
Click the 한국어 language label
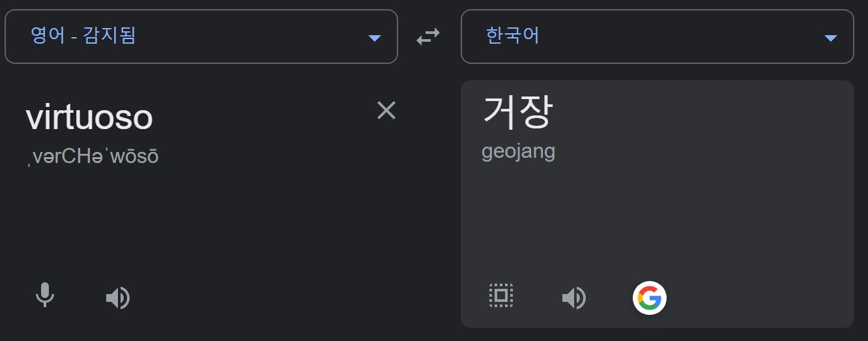(513, 35)
